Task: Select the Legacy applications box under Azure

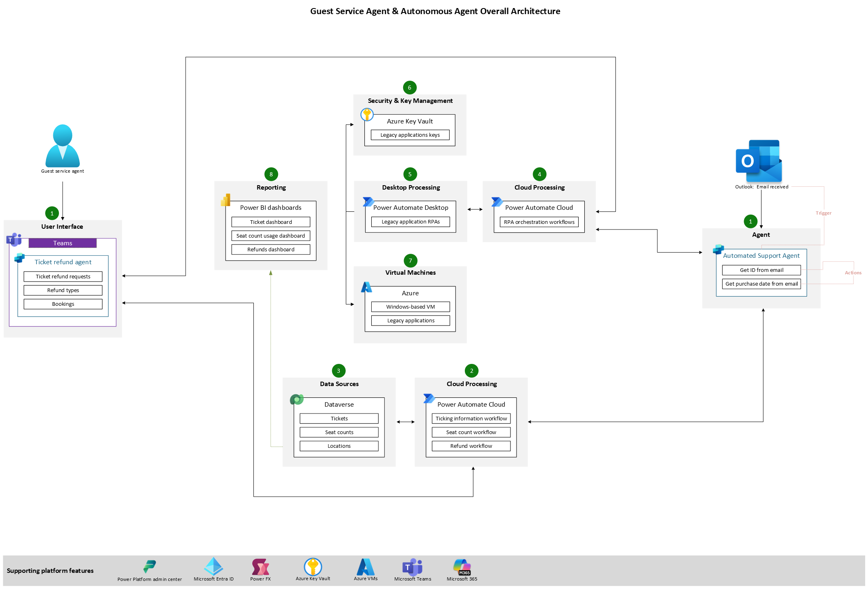Action: tap(410, 320)
